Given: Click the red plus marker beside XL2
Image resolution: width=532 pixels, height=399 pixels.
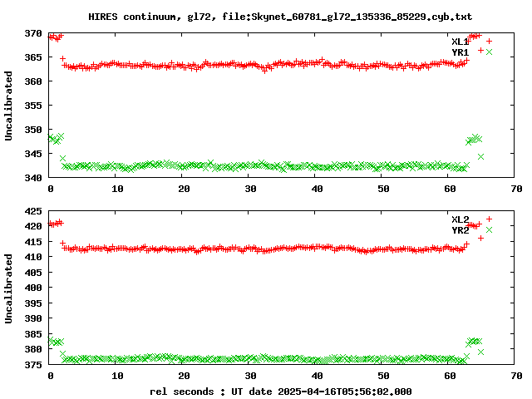Looking at the screenshot, I should pos(489,219).
